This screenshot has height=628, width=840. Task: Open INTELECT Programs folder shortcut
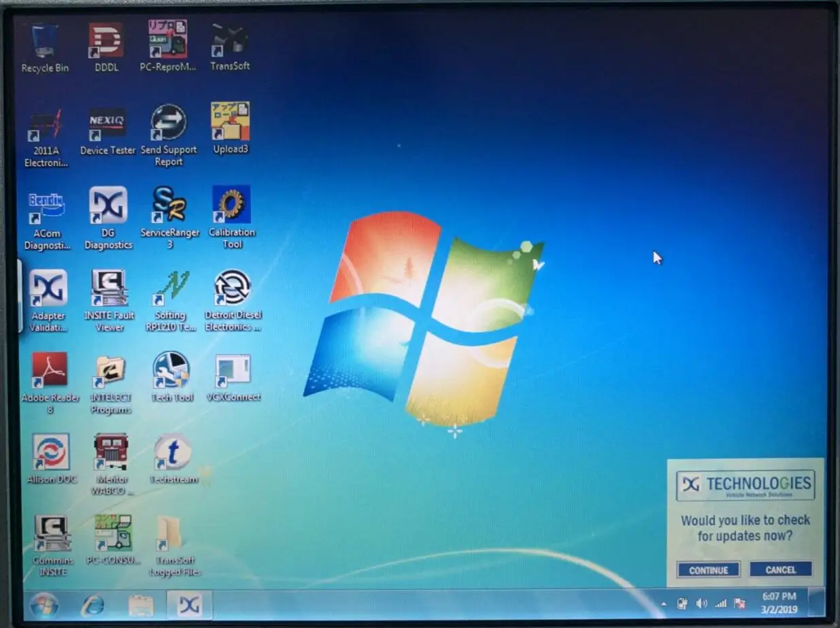[110, 384]
